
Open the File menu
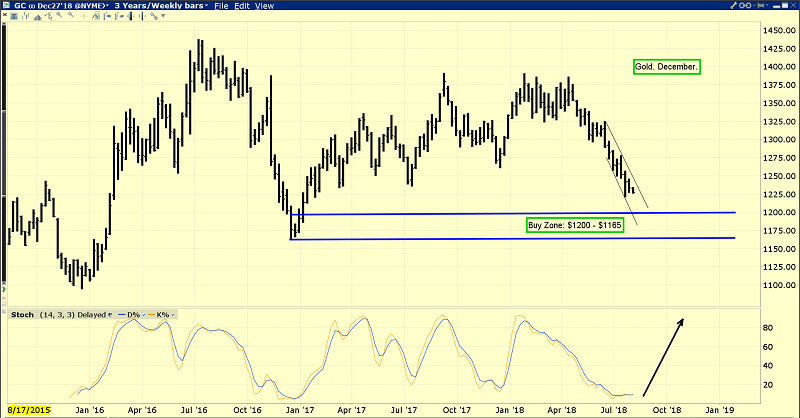221,6
